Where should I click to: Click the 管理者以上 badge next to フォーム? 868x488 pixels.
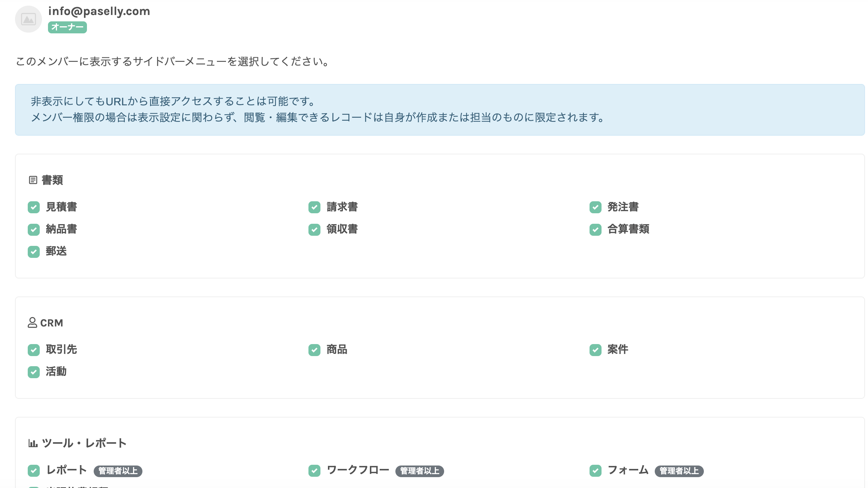[x=679, y=471]
